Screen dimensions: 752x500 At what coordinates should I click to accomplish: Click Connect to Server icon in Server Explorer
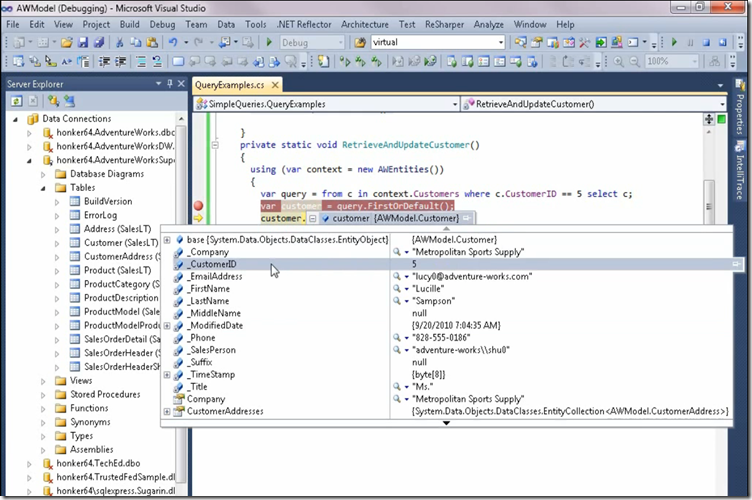[x=70, y=101]
